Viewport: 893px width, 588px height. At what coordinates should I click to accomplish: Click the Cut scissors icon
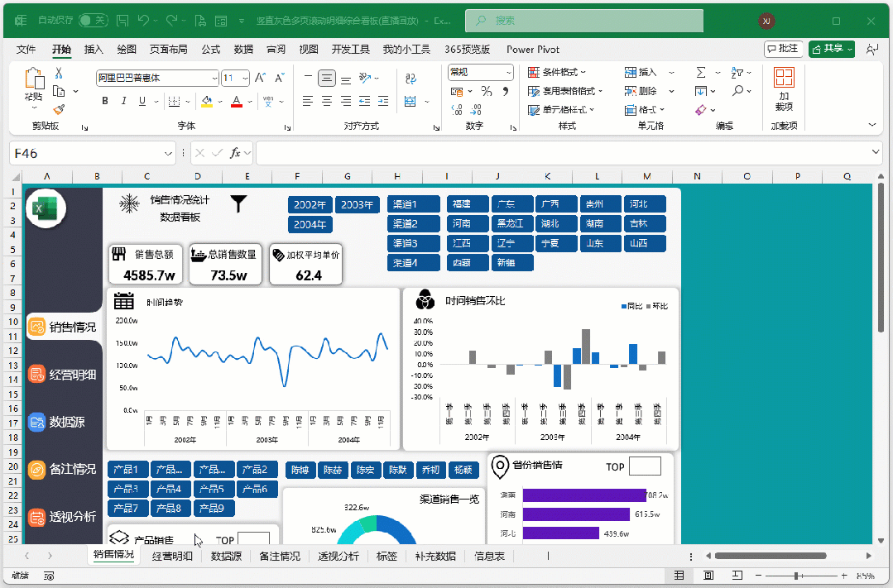tap(59, 73)
